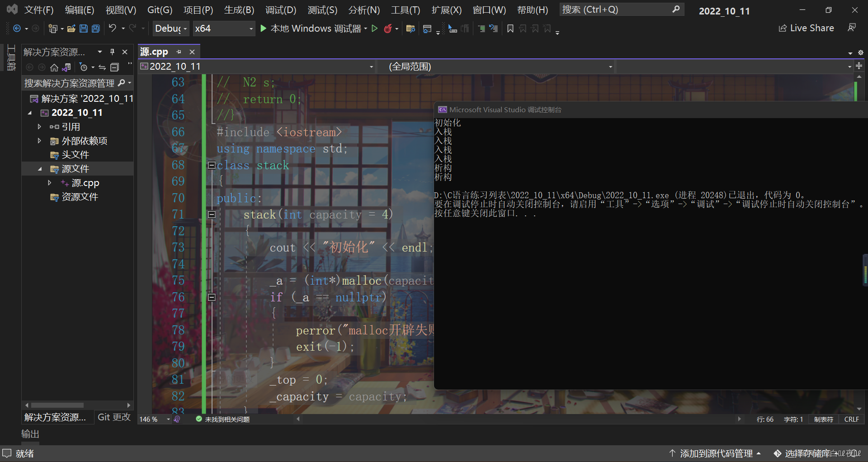Open the Debug configuration dropdown
868x462 pixels.
tap(171, 28)
